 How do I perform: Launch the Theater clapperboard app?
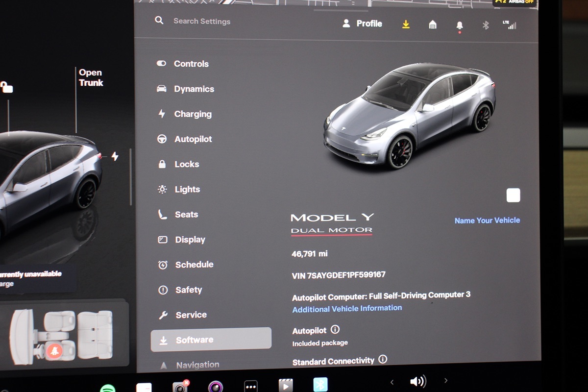click(x=286, y=385)
